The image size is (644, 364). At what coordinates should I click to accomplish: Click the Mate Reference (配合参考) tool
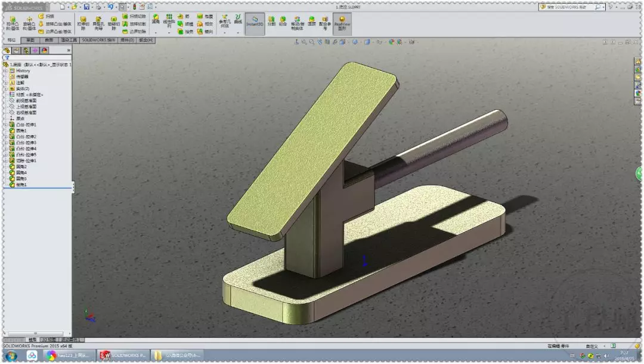click(324, 23)
